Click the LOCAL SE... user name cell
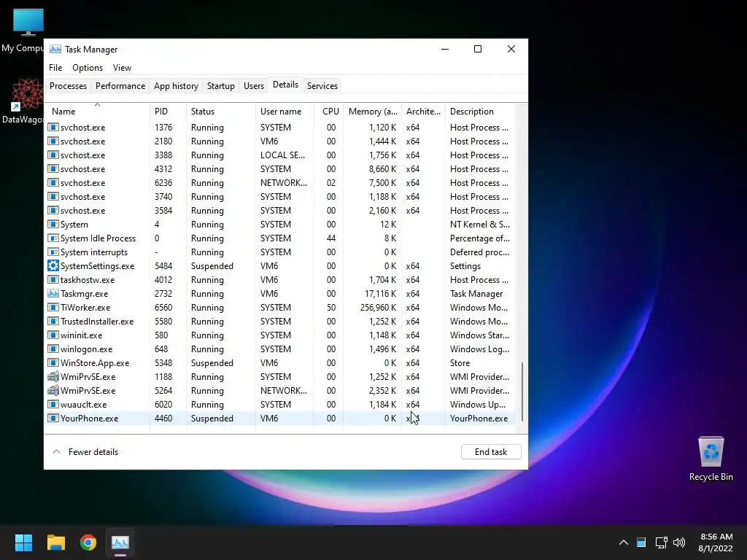Screen dimensions: 747x560 coord(282,155)
